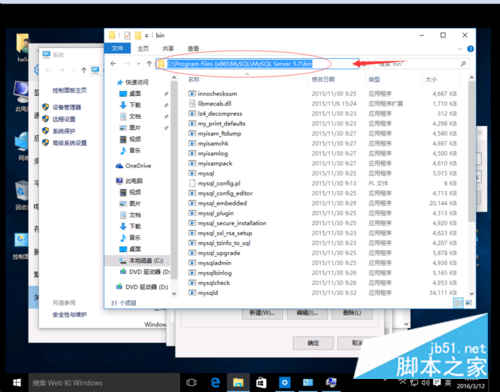Click the Back arrow in the bin Explorer window

click(x=113, y=63)
